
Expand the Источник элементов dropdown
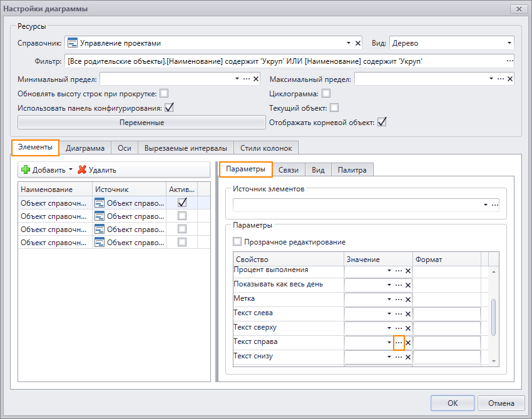tap(486, 204)
